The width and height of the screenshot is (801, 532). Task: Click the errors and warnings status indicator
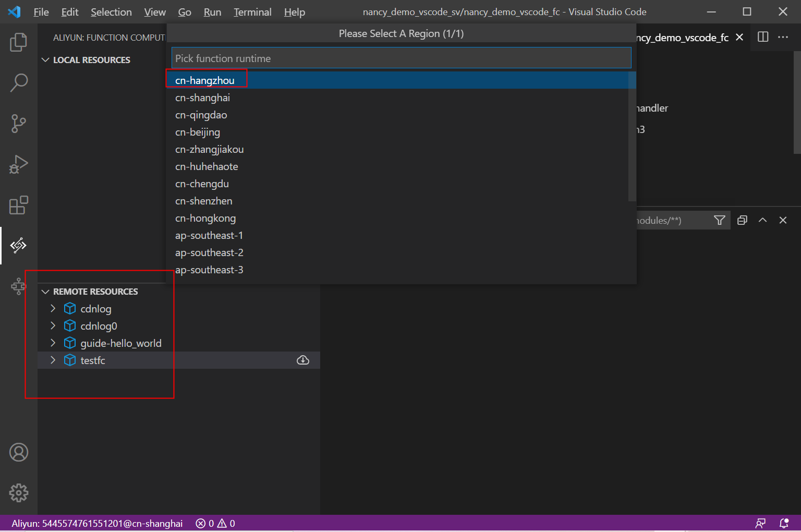coord(215,523)
